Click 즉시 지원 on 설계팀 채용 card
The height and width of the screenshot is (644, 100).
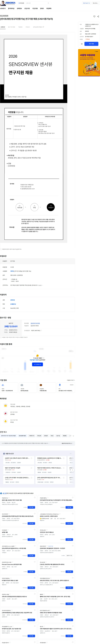pyautogui.click(x=31, y=540)
